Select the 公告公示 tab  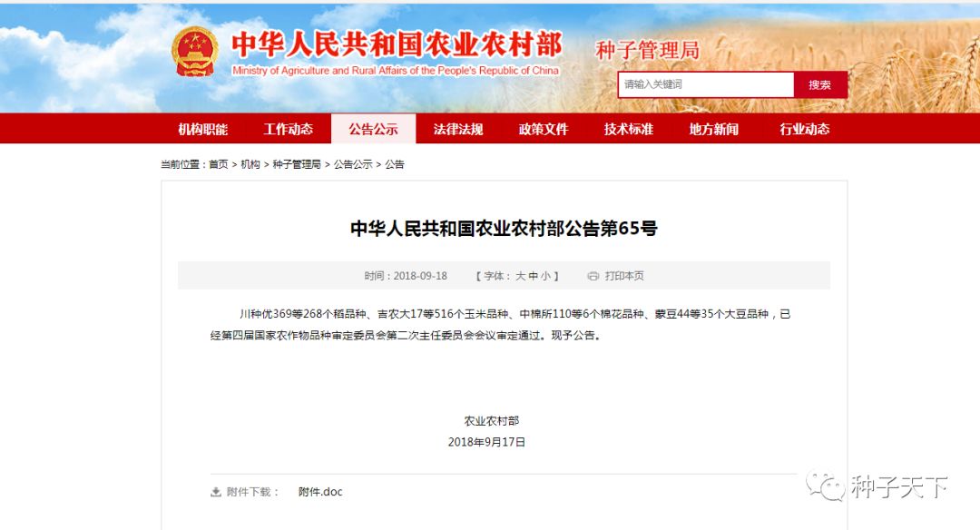point(373,130)
